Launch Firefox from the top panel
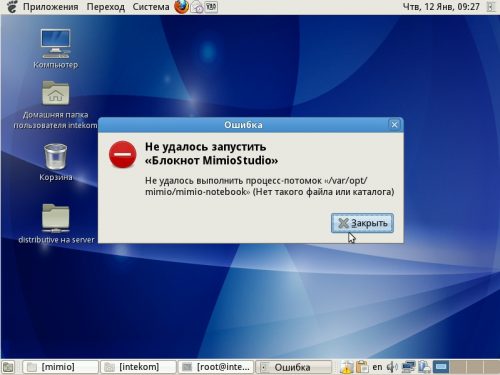Screen dimensions: 500x375 click(182, 7)
